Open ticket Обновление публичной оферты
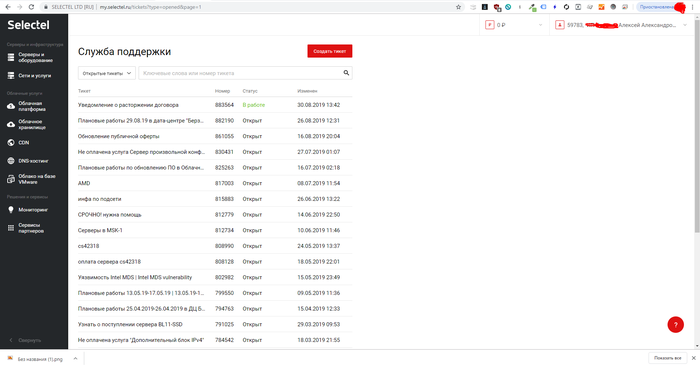The height and width of the screenshot is (366, 700). tap(118, 136)
